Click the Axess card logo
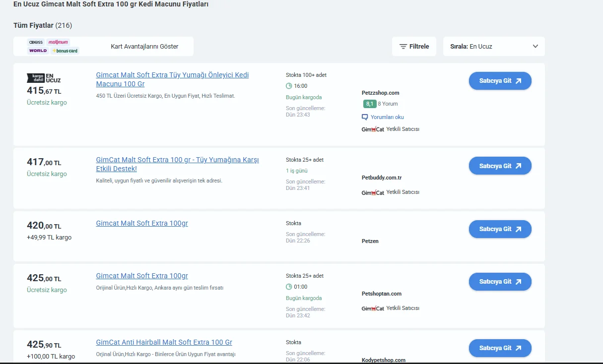603x364 pixels. coord(36,42)
